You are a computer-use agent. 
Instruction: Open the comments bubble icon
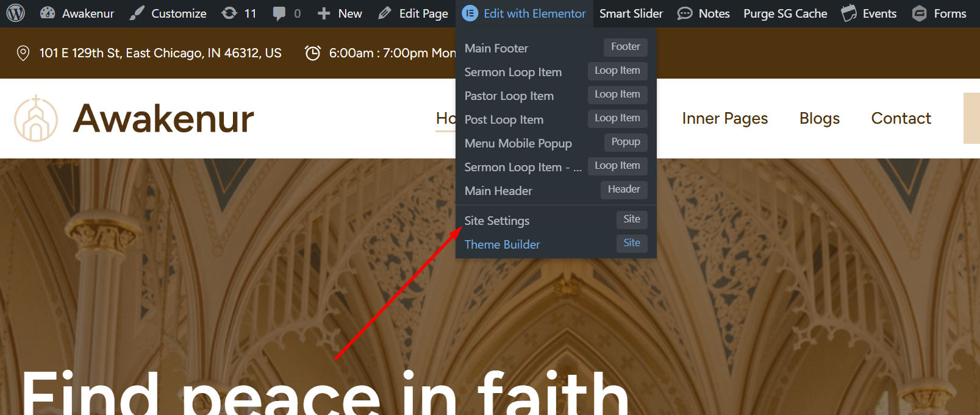[x=279, y=13]
